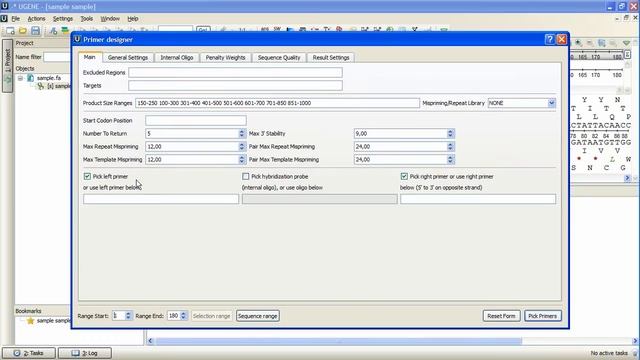Viewport: 640px width, 360px height.
Task: Open the File menu
Action: point(16,19)
